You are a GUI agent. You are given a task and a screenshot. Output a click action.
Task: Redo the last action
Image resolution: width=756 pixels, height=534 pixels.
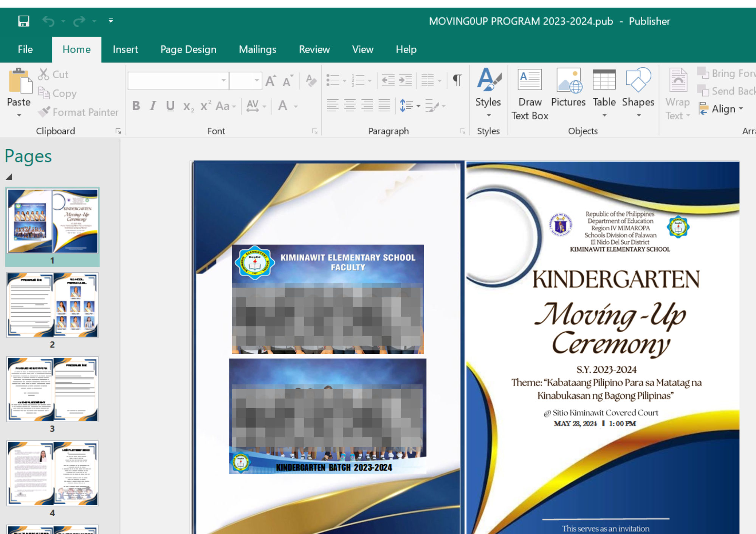coord(79,21)
